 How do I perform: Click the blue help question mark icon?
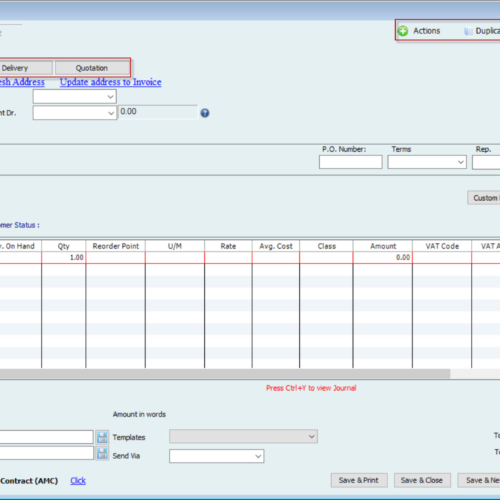[205, 113]
